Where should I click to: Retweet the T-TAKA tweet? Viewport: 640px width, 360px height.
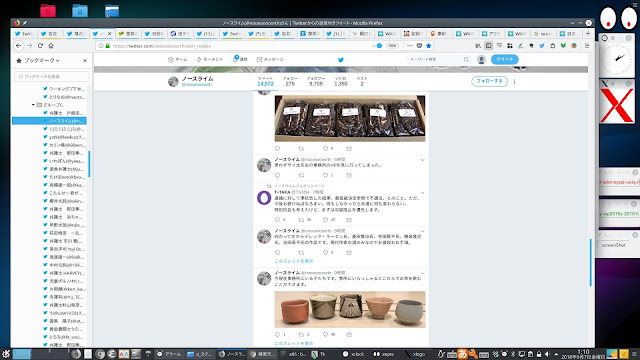(301, 220)
